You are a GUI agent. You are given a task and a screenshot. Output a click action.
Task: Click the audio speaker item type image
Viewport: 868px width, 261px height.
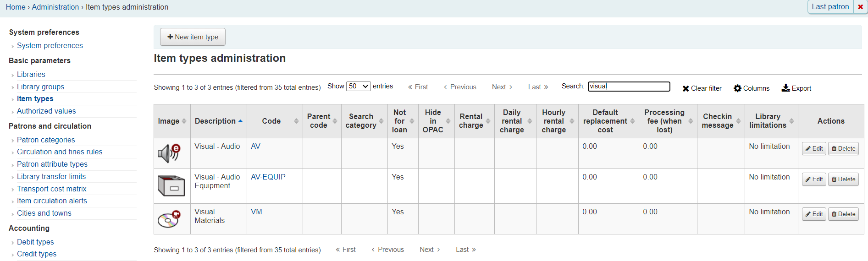coord(169,153)
